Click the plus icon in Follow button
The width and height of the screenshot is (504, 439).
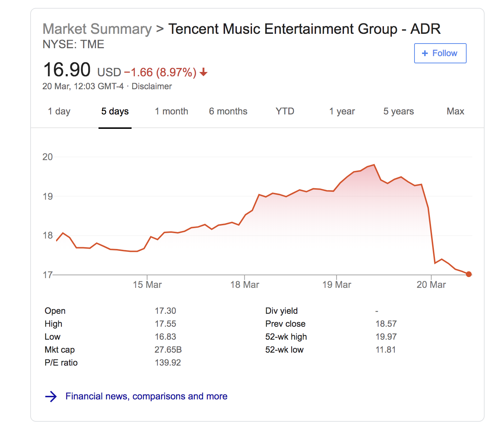pyautogui.click(x=425, y=53)
